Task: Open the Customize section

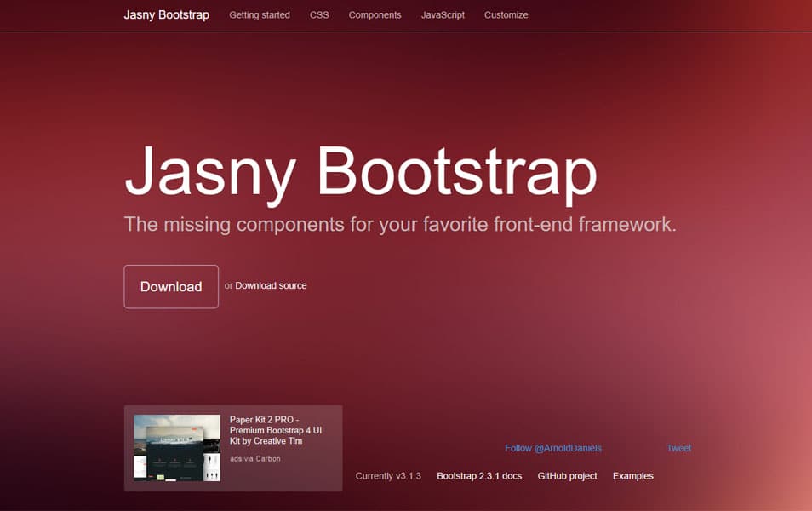Action: point(506,14)
